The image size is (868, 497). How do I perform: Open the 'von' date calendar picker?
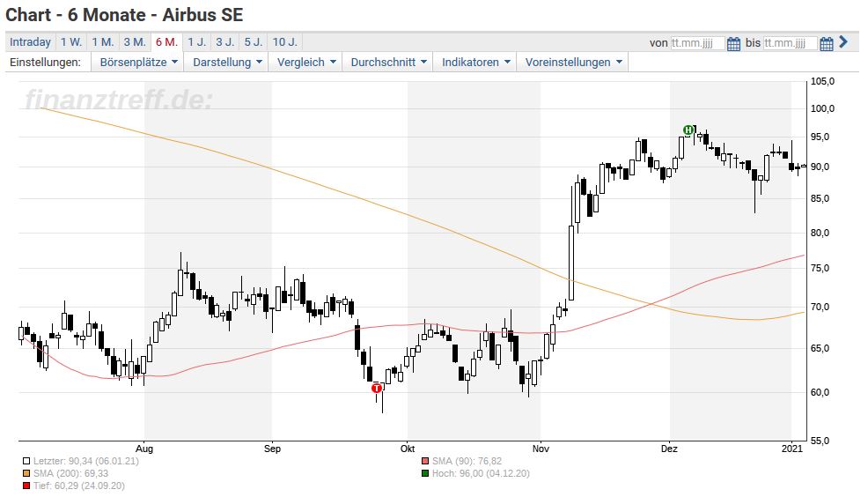click(733, 44)
